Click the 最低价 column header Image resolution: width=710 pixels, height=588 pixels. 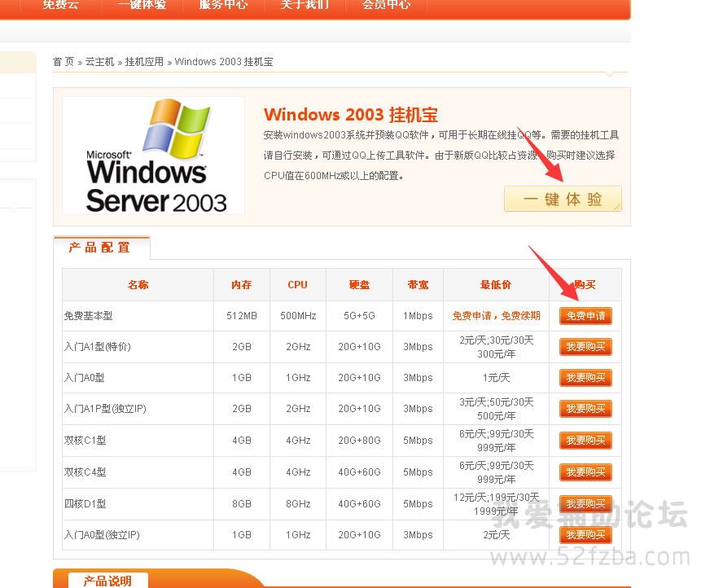[496, 284]
